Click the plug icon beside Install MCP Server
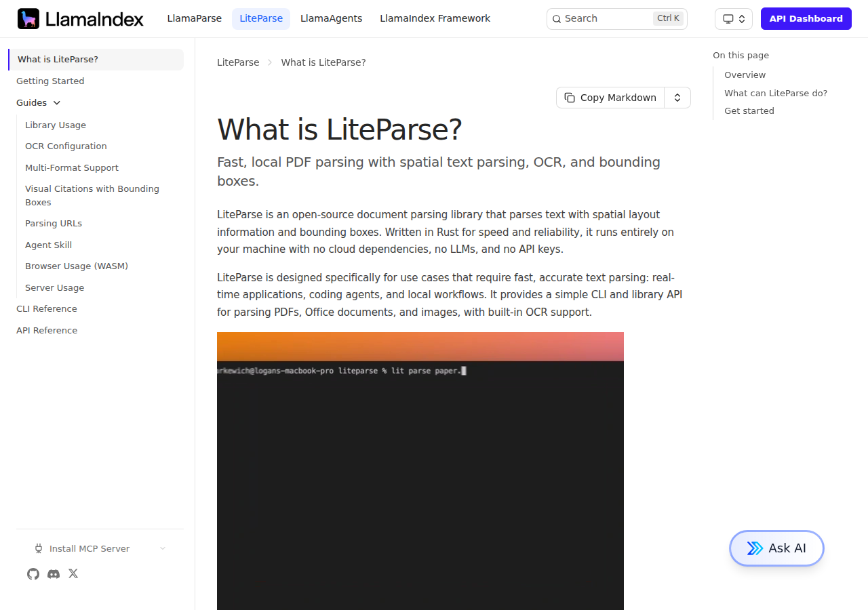868x610 pixels. pos(39,549)
